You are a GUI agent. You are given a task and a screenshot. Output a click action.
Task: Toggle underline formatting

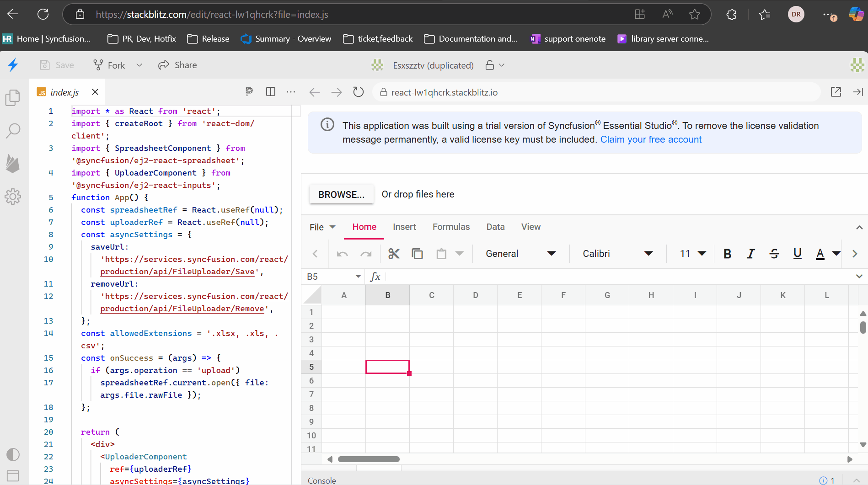(x=797, y=253)
